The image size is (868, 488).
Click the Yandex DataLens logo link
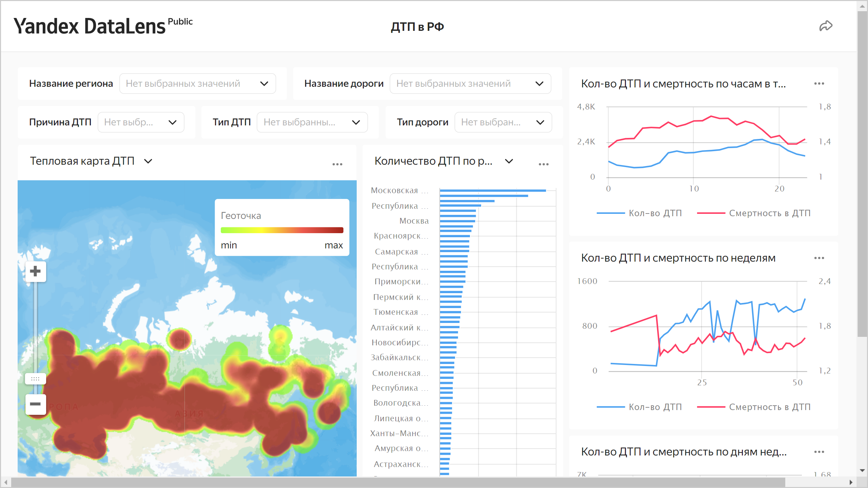click(x=89, y=26)
